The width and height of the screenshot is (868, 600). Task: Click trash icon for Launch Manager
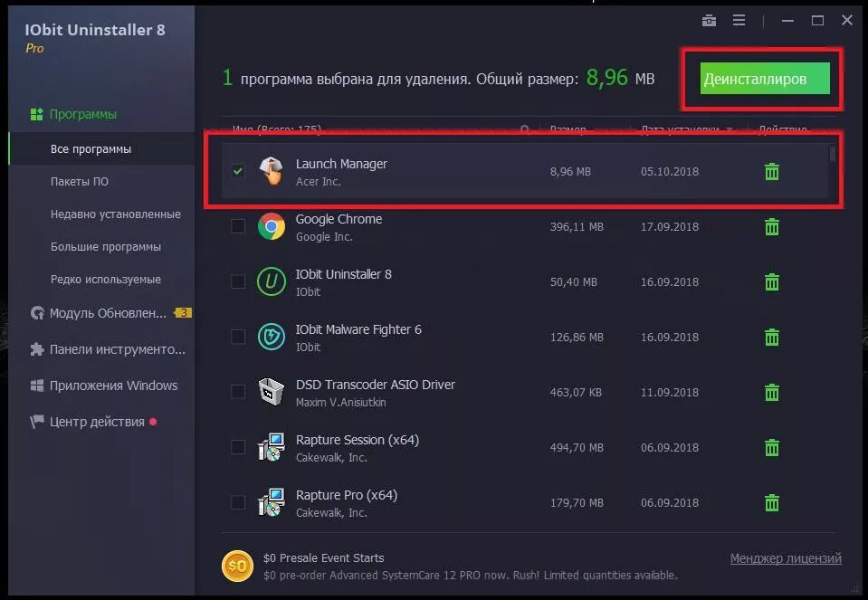(x=772, y=172)
